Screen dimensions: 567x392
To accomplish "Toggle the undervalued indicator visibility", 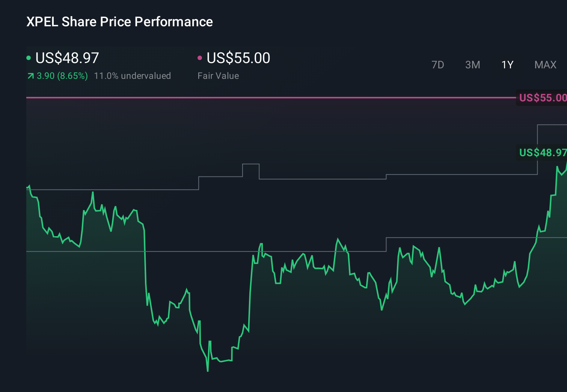I will [x=133, y=75].
